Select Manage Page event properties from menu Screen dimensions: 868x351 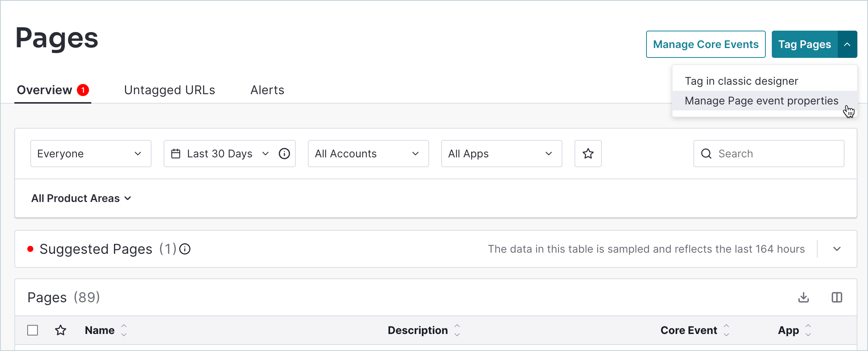coord(761,101)
